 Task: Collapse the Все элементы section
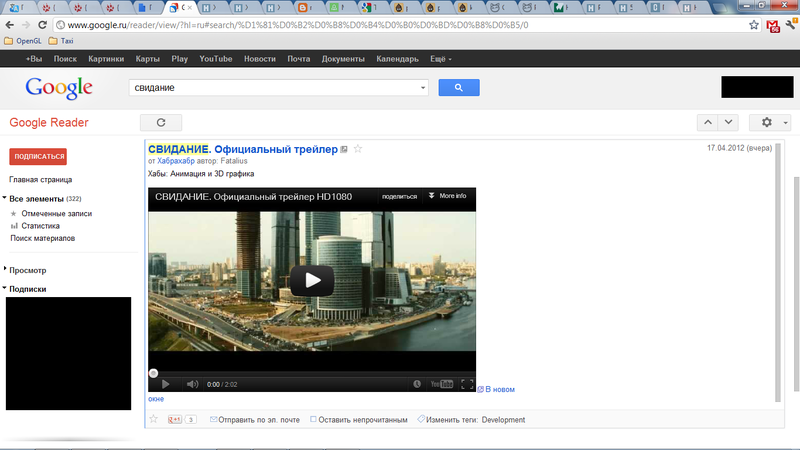[4, 198]
